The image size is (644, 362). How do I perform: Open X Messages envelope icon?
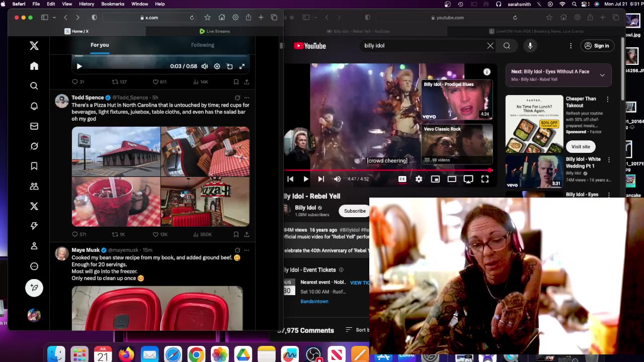[34, 126]
